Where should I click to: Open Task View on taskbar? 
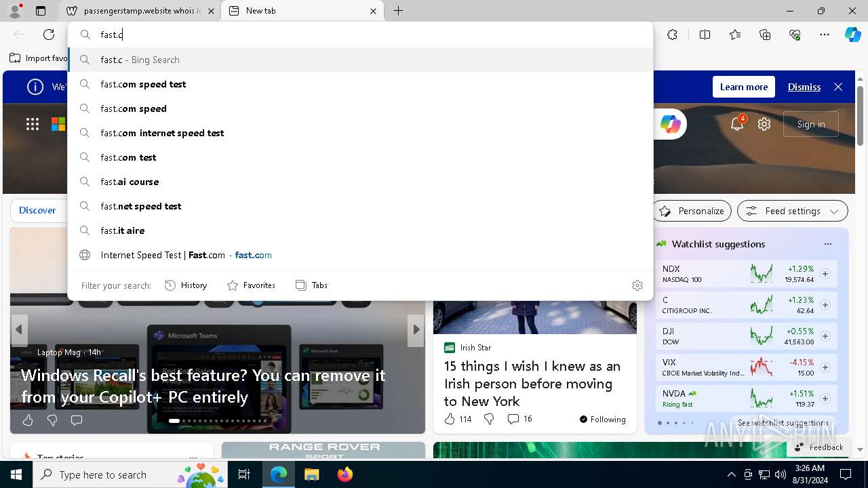pos(244,474)
